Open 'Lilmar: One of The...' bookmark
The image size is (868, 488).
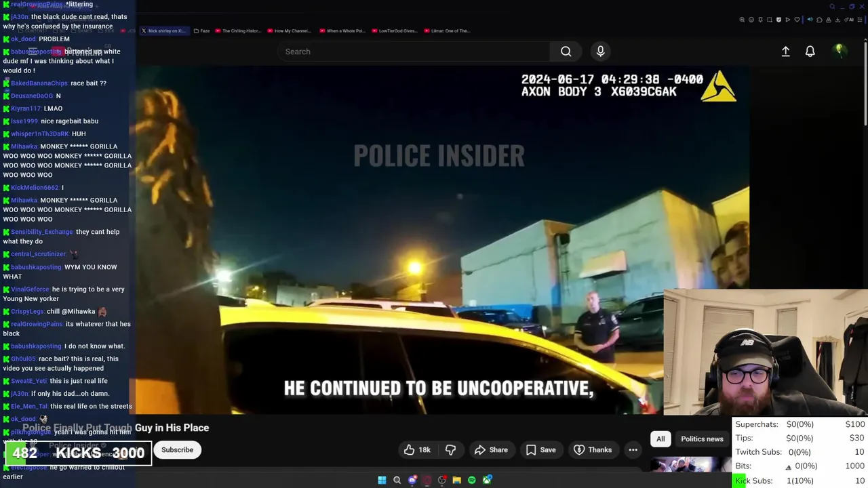(447, 30)
